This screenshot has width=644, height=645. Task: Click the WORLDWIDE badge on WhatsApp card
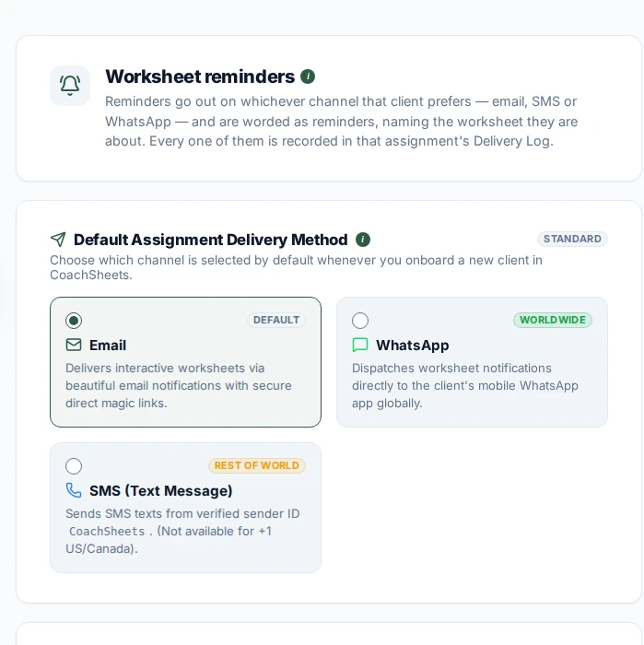pyautogui.click(x=552, y=320)
